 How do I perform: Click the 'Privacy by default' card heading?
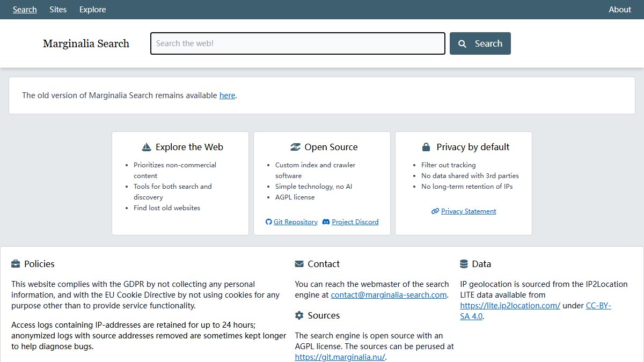[473, 147]
